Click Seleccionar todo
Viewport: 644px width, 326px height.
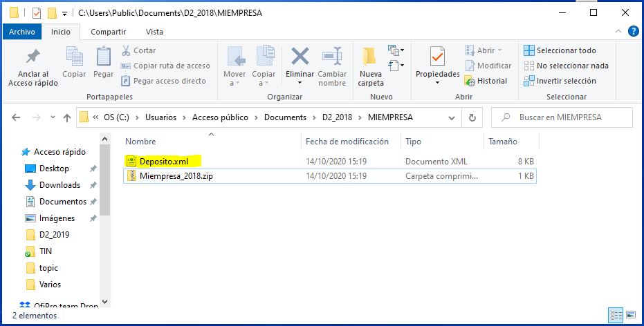click(560, 50)
